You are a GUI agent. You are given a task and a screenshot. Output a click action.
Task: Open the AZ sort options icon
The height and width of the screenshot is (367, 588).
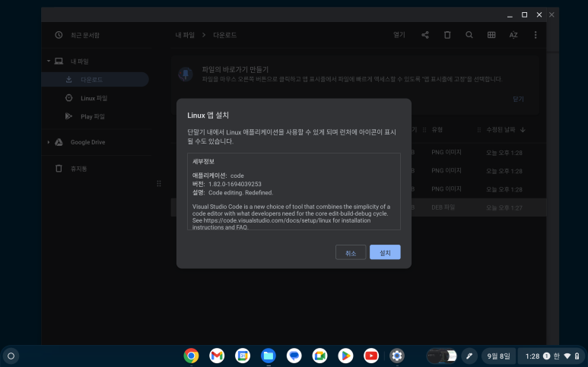(513, 35)
